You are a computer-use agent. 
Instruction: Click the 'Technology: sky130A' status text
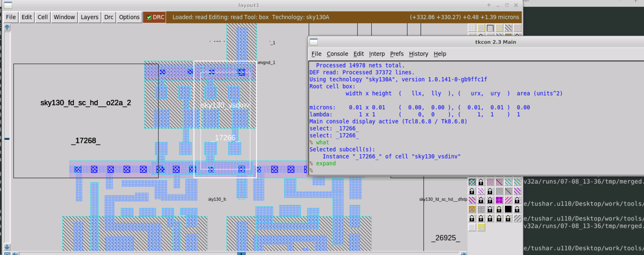(x=301, y=17)
